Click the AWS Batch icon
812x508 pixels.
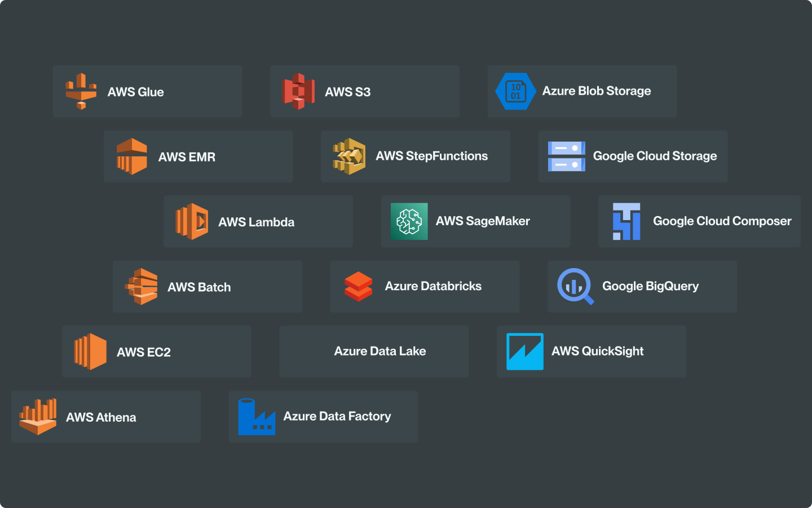(141, 286)
